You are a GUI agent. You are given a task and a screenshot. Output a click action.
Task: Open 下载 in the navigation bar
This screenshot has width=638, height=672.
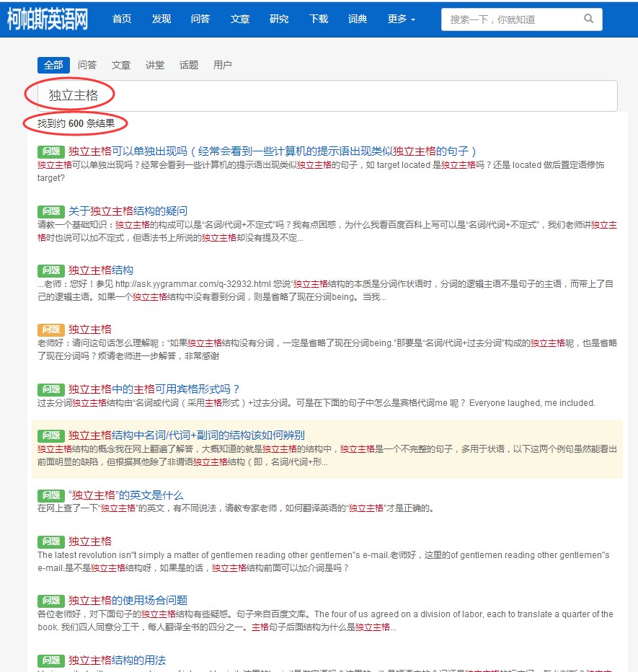(319, 19)
